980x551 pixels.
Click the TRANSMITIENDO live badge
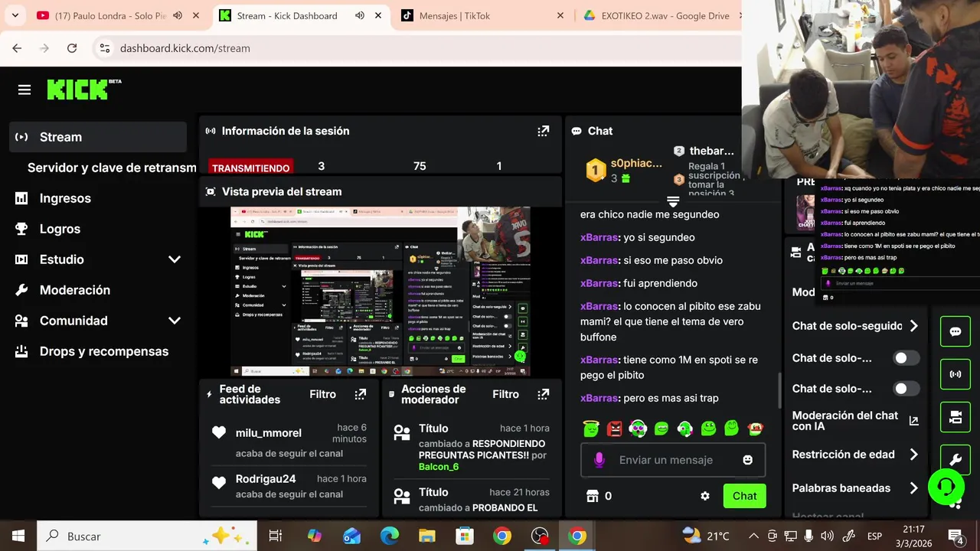pyautogui.click(x=251, y=168)
